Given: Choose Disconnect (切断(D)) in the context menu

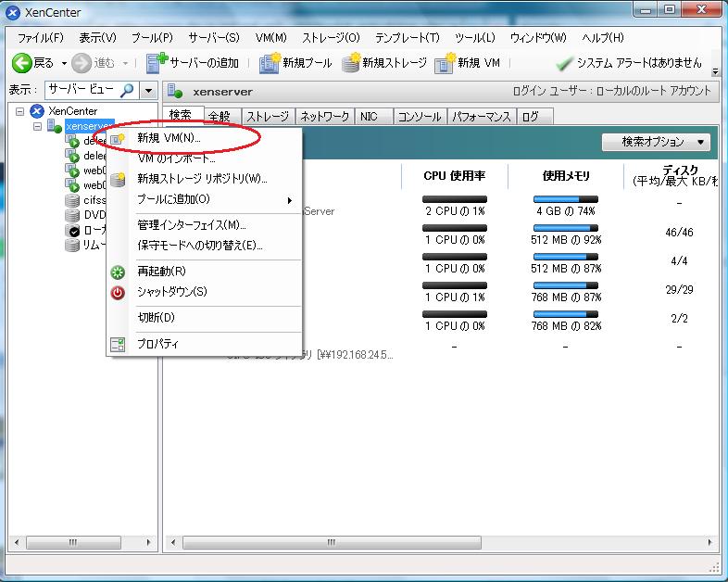Looking at the screenshot, I should [x=205, y=318].
